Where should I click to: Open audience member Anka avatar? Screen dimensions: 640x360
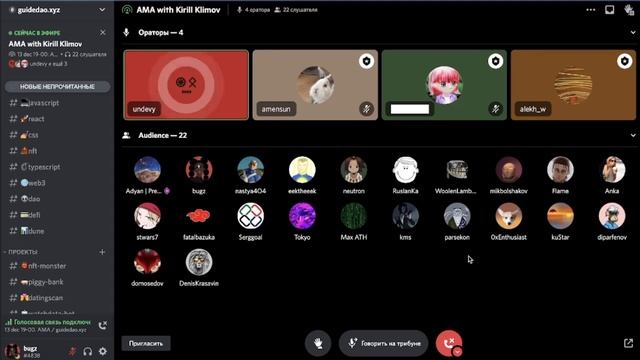612,169
